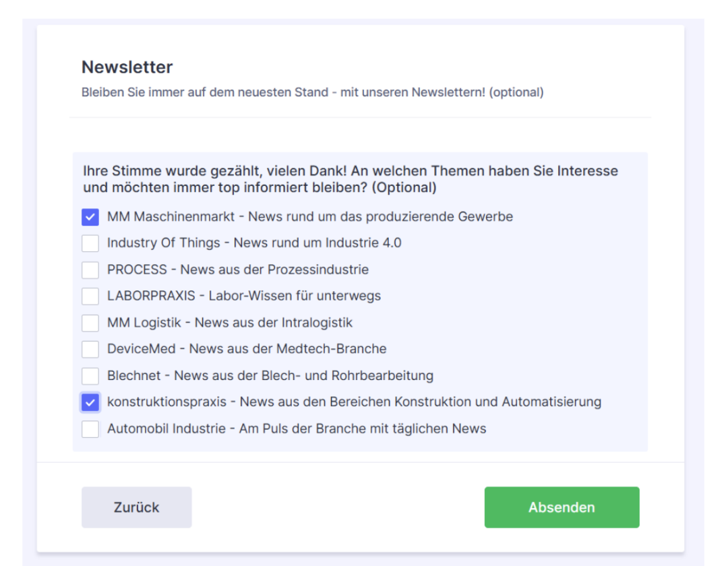Click the label text starting 'konstruktionspraxis - News aus den Bereichen'
Image resolution: width=728 pixels, height=566 pixels.
[x=354, y=402]
